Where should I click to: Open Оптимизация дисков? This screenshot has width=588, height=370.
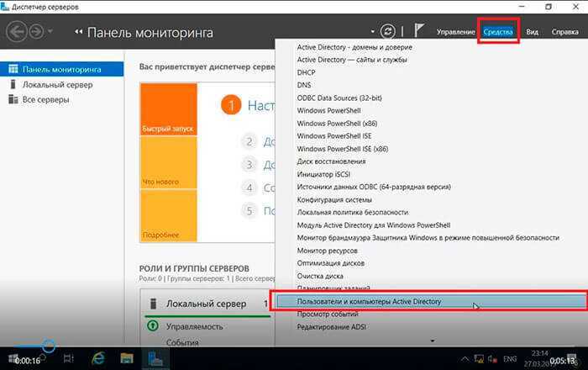[x=330, y=263]
